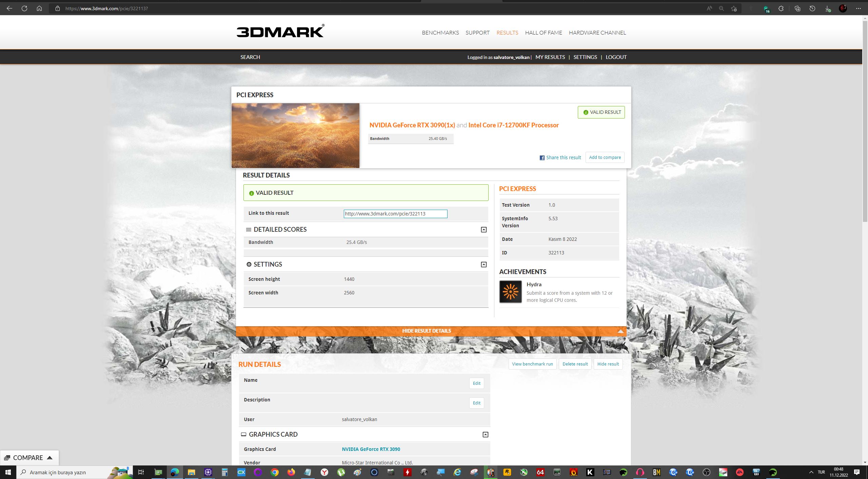The image size is (868, 479).
Task: Collapse the Graphics Card section
Action: [486, 435]
